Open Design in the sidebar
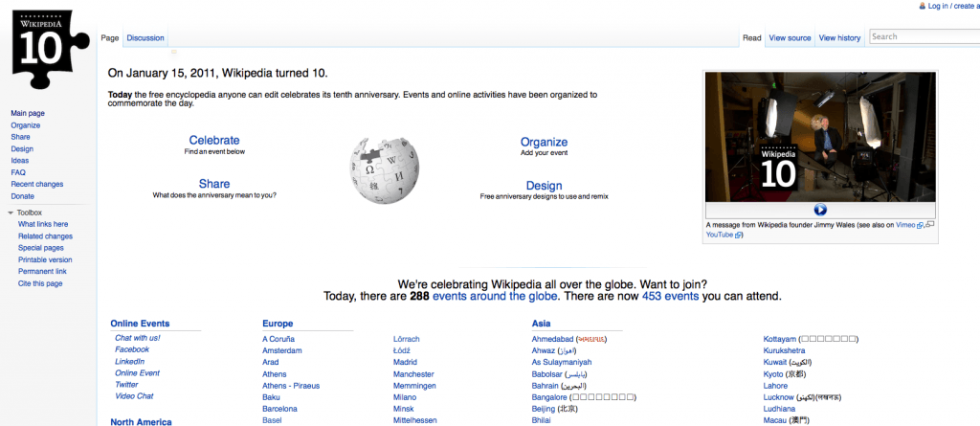980x426 pixels. click(x=22, y=149)
